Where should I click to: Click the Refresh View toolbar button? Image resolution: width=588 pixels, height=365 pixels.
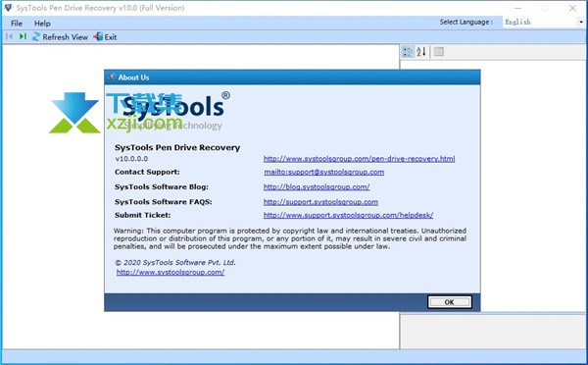pyautogui.click(x=60, y=37)
